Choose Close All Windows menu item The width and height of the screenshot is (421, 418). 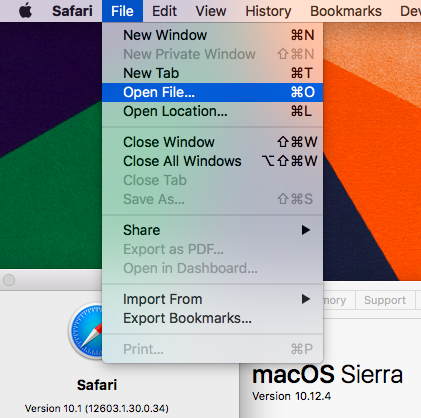[212, 161]
